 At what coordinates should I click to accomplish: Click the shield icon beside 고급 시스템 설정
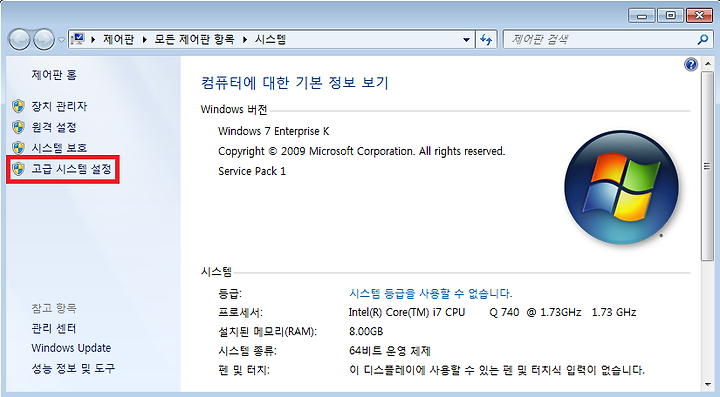[18, 169]
